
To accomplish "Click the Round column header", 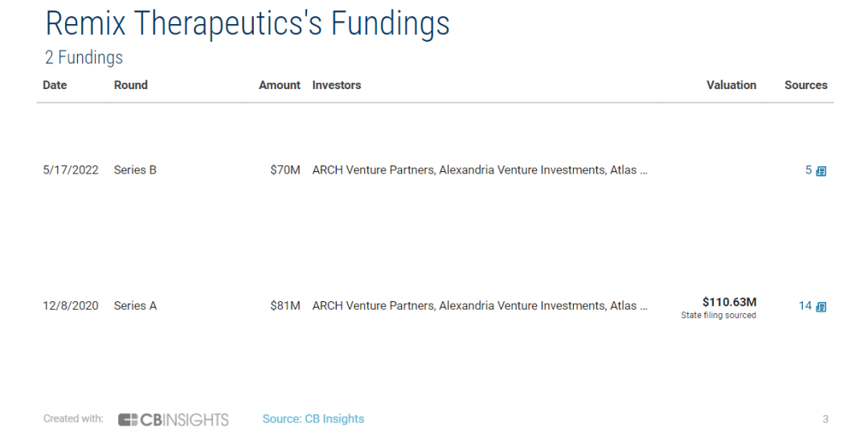I will point(131,85).
